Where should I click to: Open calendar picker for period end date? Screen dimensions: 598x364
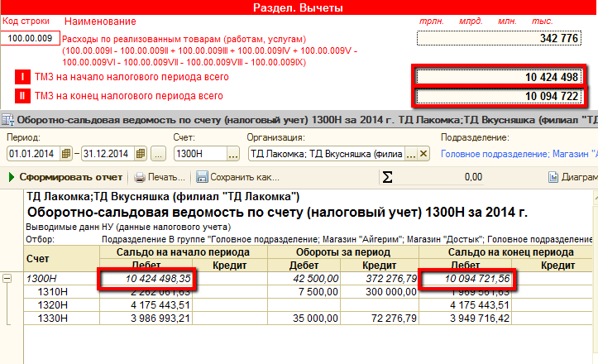[141, 154]
